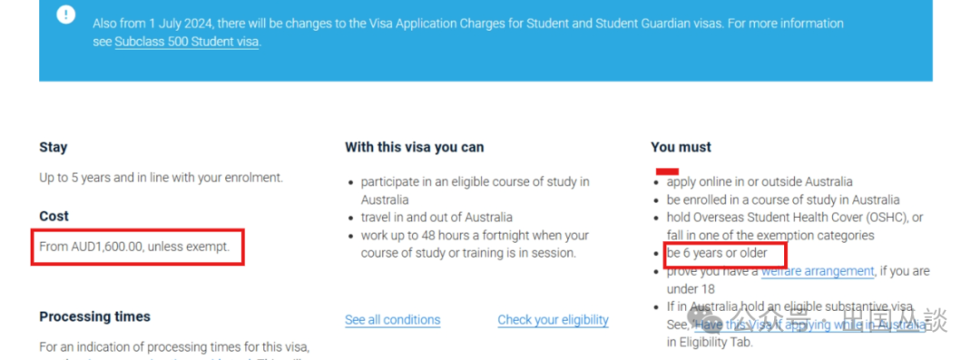
Task: Click the 'With this visa you can' heading
Action: [415, 148]
